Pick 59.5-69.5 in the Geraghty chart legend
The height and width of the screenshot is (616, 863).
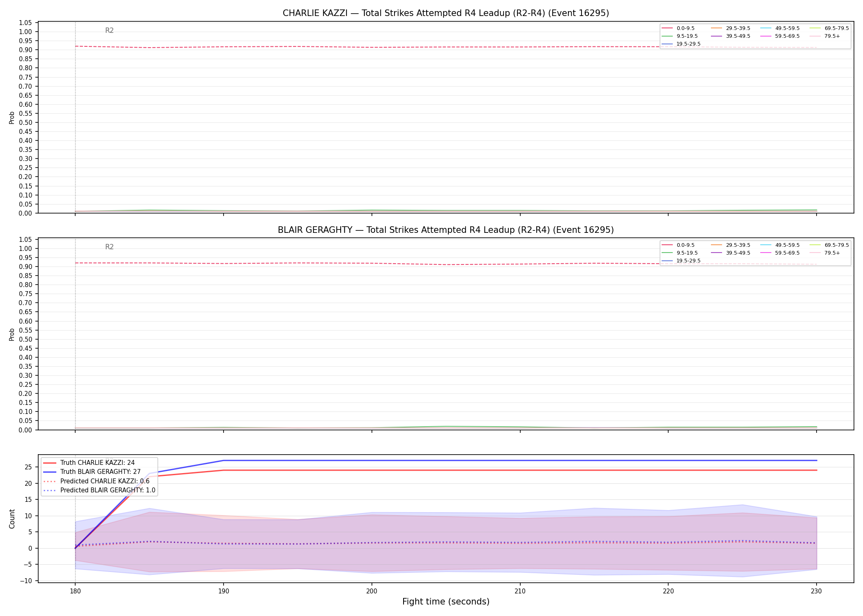tap(787, 253)
